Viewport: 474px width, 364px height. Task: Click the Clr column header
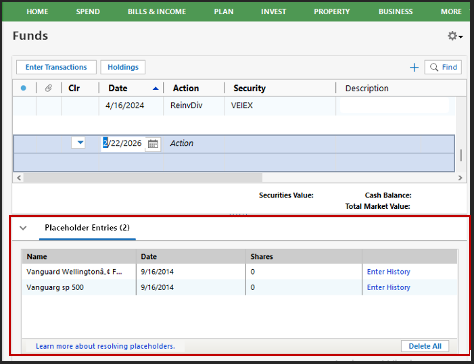click(x=74, y=88)
